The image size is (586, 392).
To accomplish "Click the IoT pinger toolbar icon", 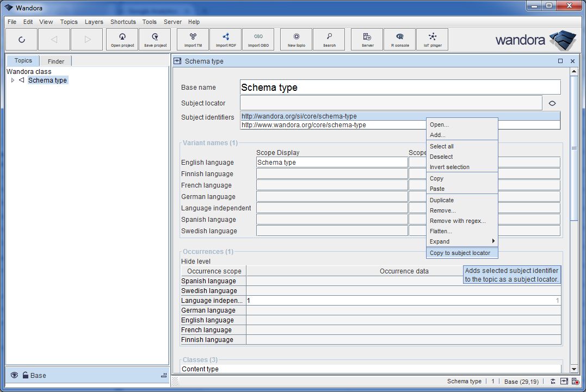I will pyautogui.click(x=432, y=39).
